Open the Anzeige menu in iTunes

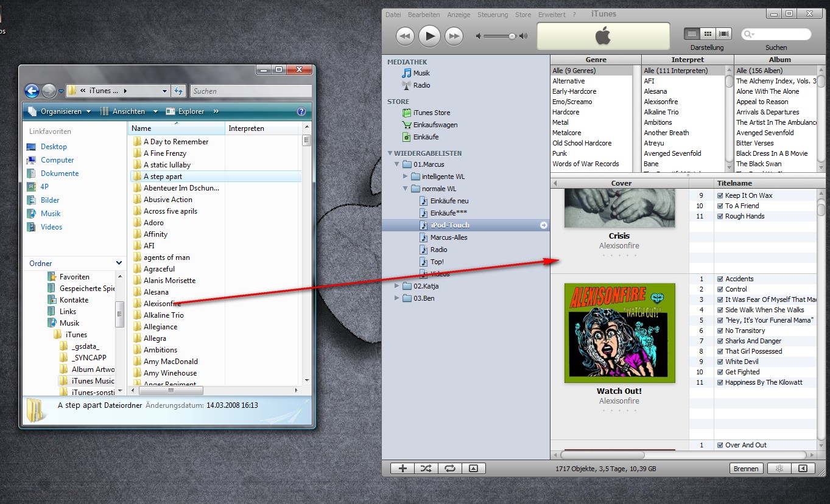(x=459, y=15)
